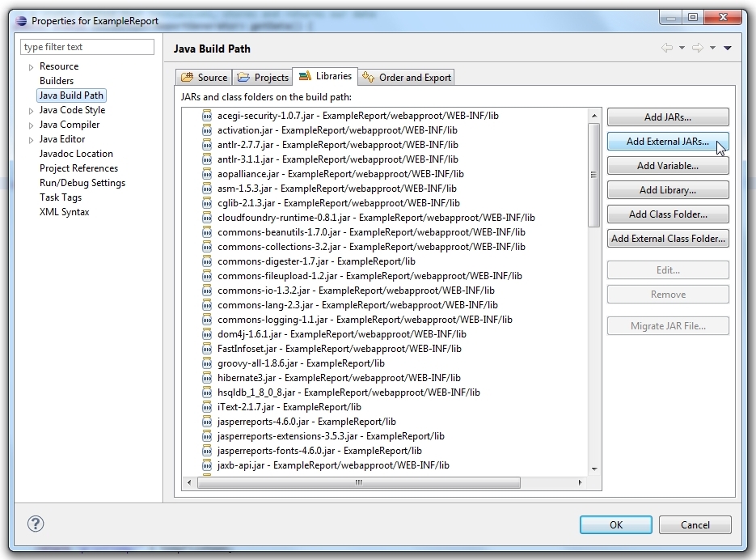Click the jar icon beside commons-fileupload-1.2.jar
Viewport: 756px width, 560px height.
coord(207,276)
